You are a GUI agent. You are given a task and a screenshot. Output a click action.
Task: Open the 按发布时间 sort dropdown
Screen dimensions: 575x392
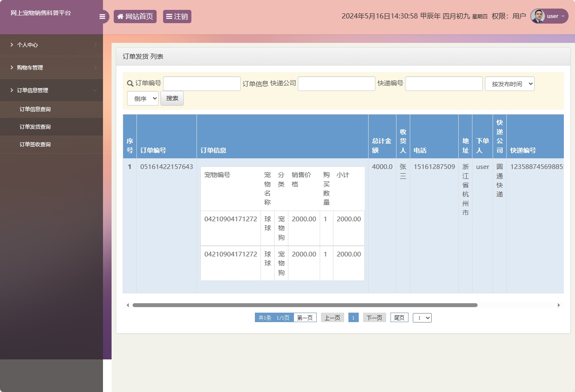tap(509, 84)
